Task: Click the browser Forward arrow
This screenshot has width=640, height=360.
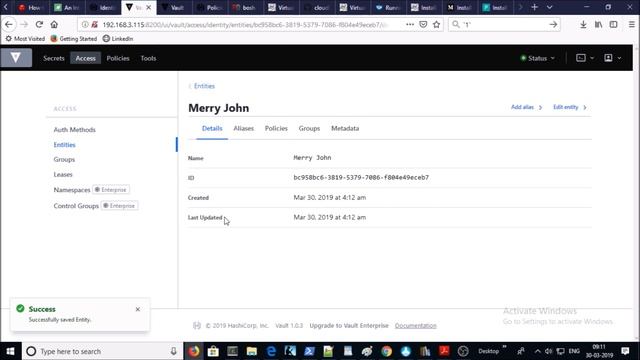Action: pyautogui.click(x=24, y=24)
